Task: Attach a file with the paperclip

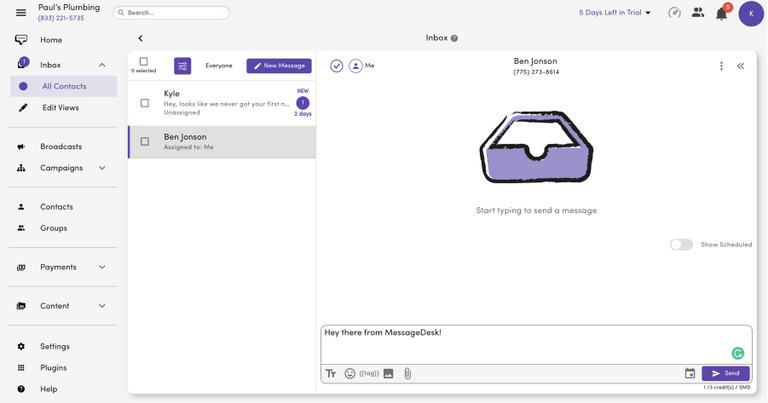Action: point(408,374)
